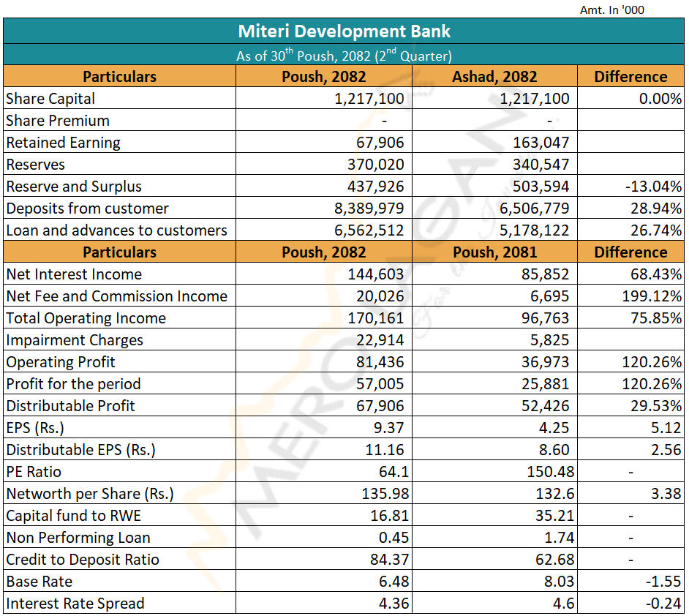This screenshot has width=689, height=616.
Task: Click the Net Interest Income label
Action: point(74,274)
